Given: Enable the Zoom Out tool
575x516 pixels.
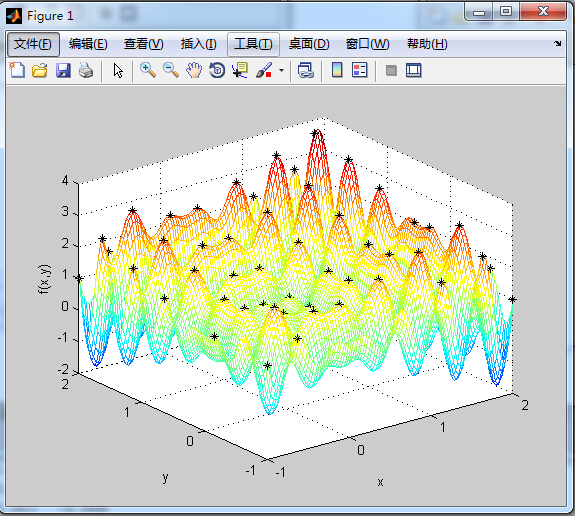Looking at the screenshot, I should point(171,70).
